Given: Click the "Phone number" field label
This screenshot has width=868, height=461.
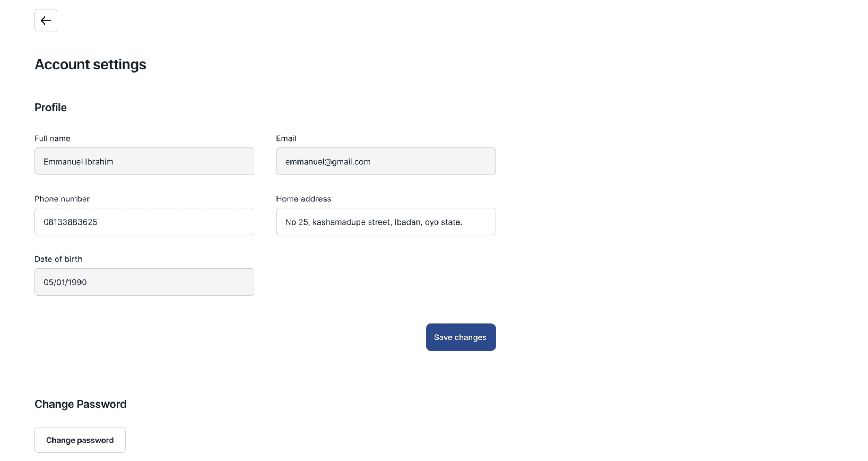Looking at the screenshot, I should point(62,199).
